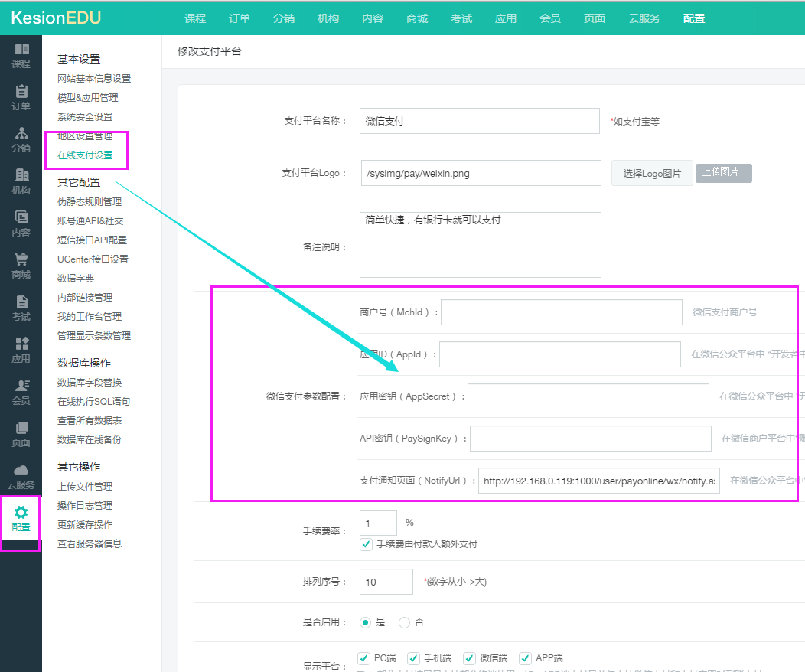805x672 pixels.
Task: Click the 商城 shopping cart icon
Action: pos(21,260)
